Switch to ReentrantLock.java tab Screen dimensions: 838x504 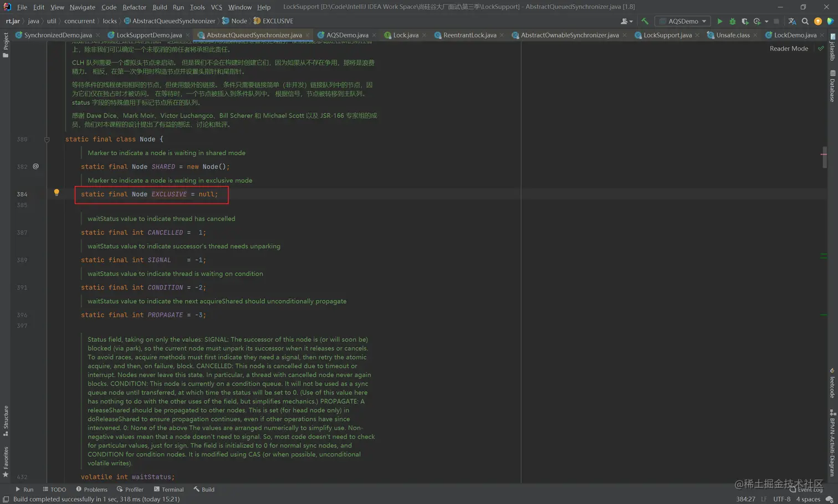pos(469,35)
